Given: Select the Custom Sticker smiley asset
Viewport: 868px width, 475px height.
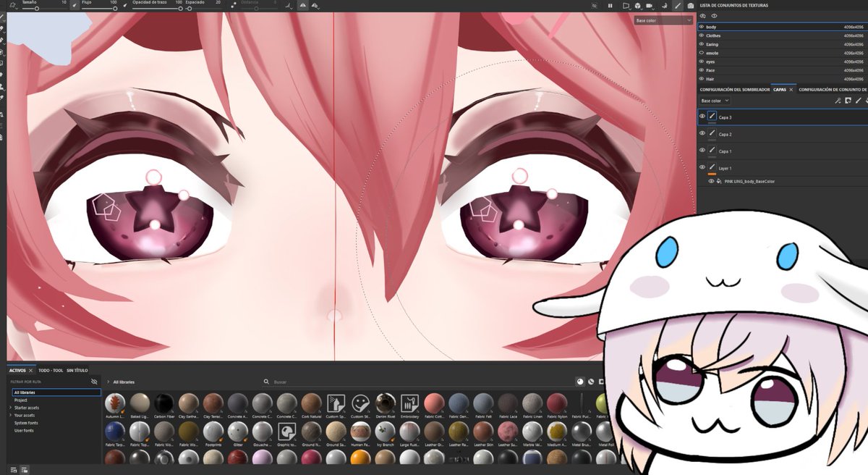Looking at the screenshot, I should click(x=360, y=403).
